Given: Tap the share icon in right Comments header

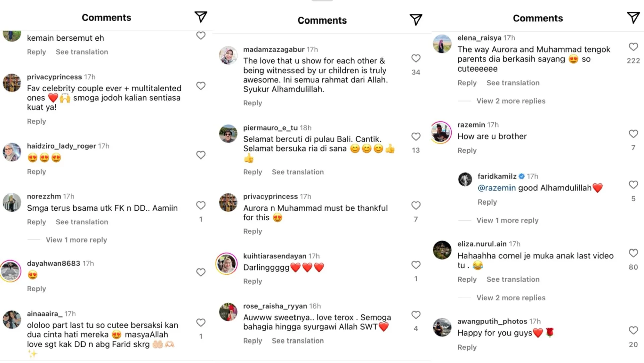Looking at the screenshot, I should 633,18.
